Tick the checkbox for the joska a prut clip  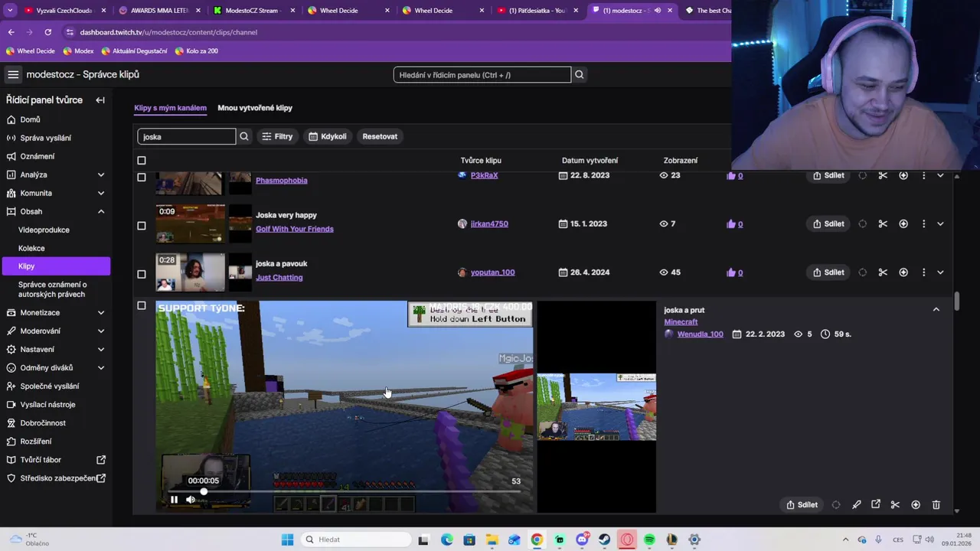point(141,305)
